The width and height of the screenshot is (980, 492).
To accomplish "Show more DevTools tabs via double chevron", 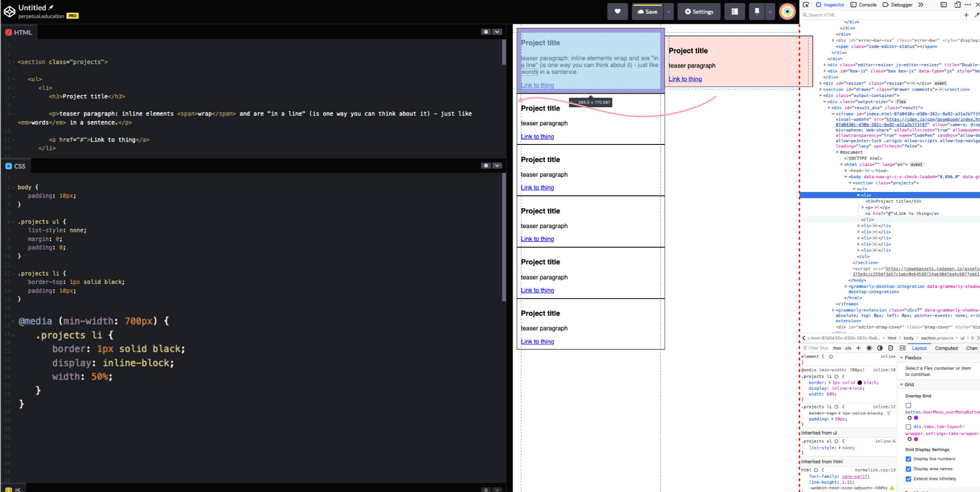I will (x=921, y=5).
